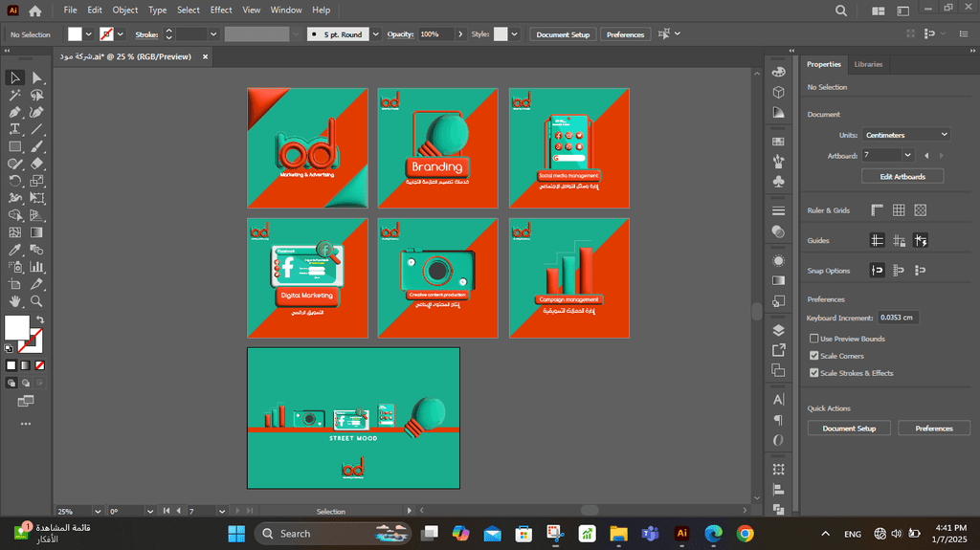This screenshot has height=550, width=980.
Task: Toggle show guides button
Action: (x=878, y=241)
